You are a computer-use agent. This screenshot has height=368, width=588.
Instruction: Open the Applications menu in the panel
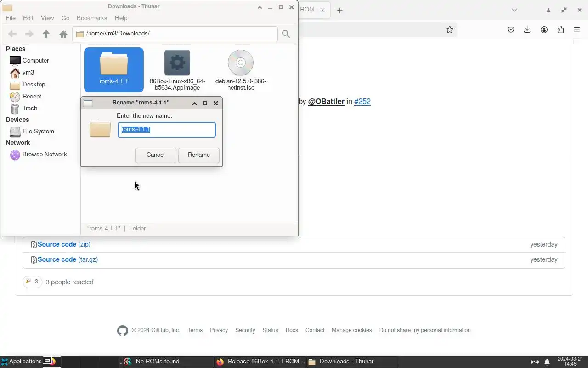point(21,362)
